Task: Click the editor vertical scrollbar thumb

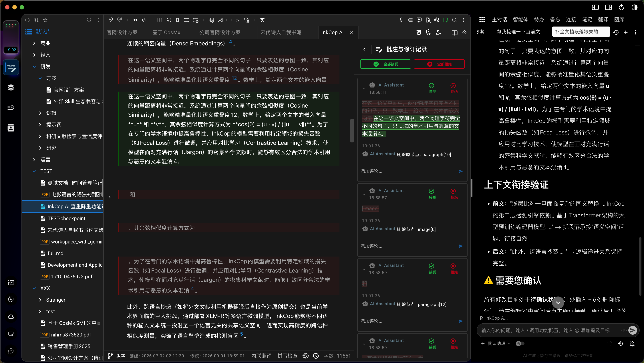Action: pyautogui.click(x=352, y=130)
